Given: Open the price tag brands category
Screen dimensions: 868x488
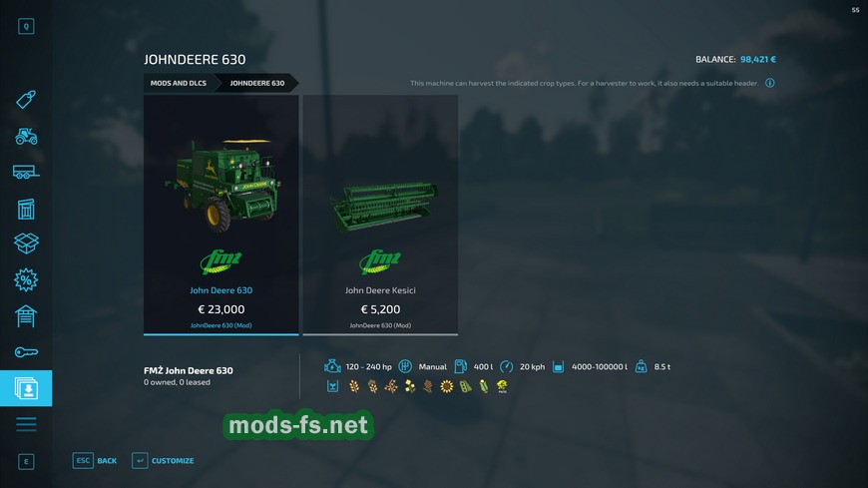Looking at the screenshot, I should coord(26,100).
